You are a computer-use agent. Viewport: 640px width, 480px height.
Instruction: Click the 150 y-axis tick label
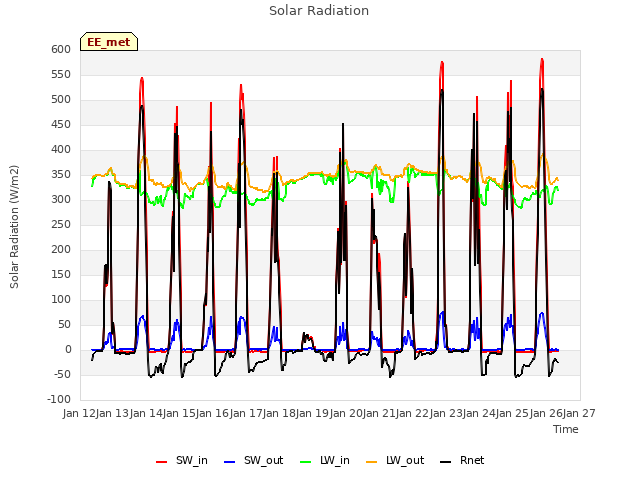[x=61, y=275]
